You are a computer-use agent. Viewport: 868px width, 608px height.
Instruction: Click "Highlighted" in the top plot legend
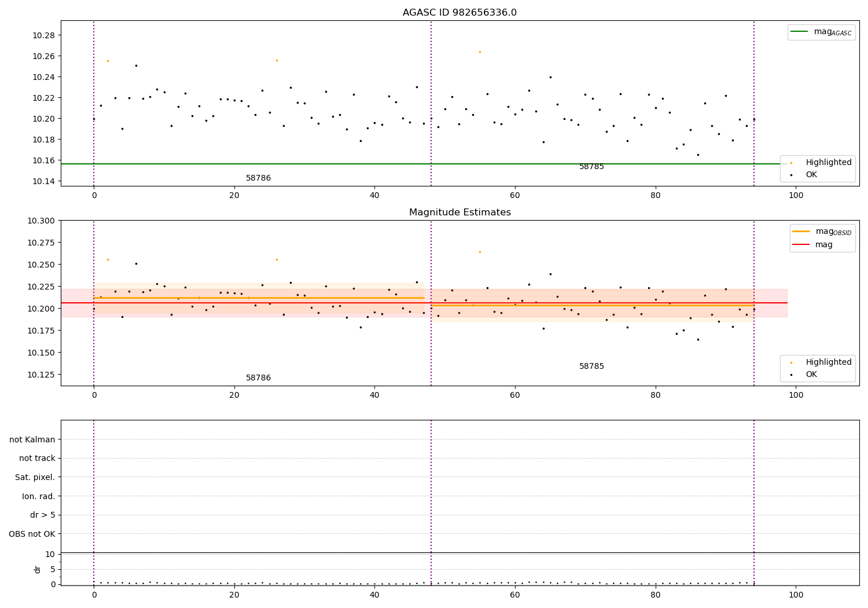point(829,163)
